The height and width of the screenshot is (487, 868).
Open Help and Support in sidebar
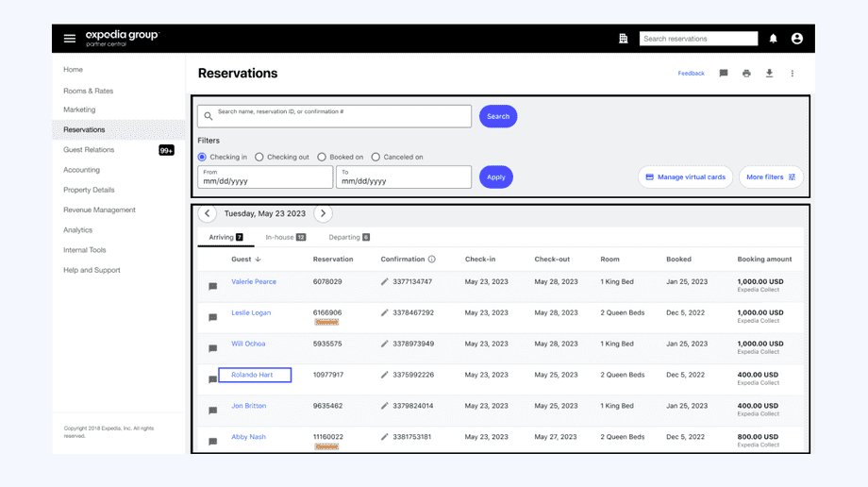click(x=92, y=270)
